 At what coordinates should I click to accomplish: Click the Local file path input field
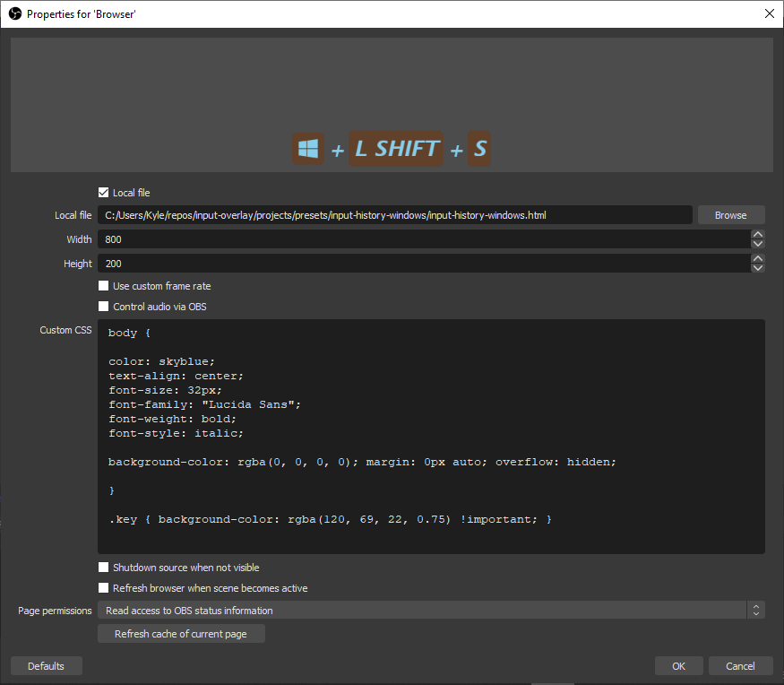click(x=394, y=214)
